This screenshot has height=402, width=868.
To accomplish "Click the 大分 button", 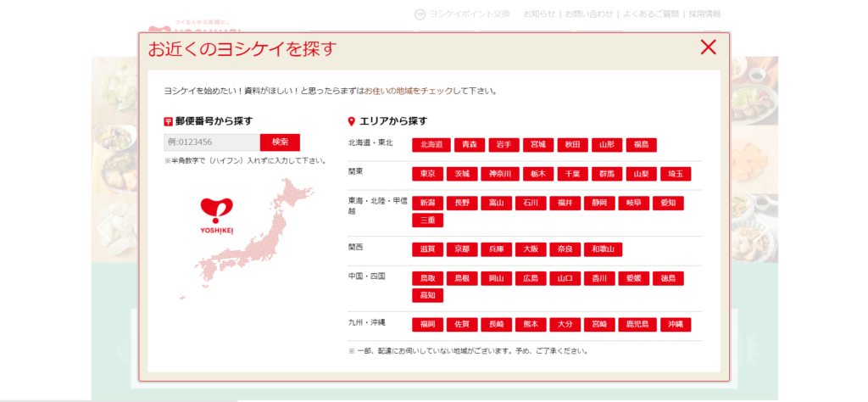I will click(565, 325).
